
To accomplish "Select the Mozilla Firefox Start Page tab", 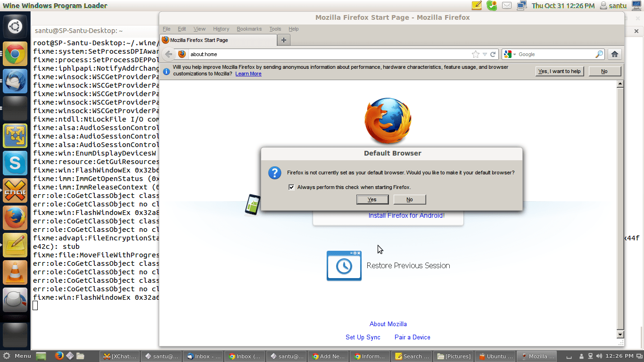I will click(218, 40).
